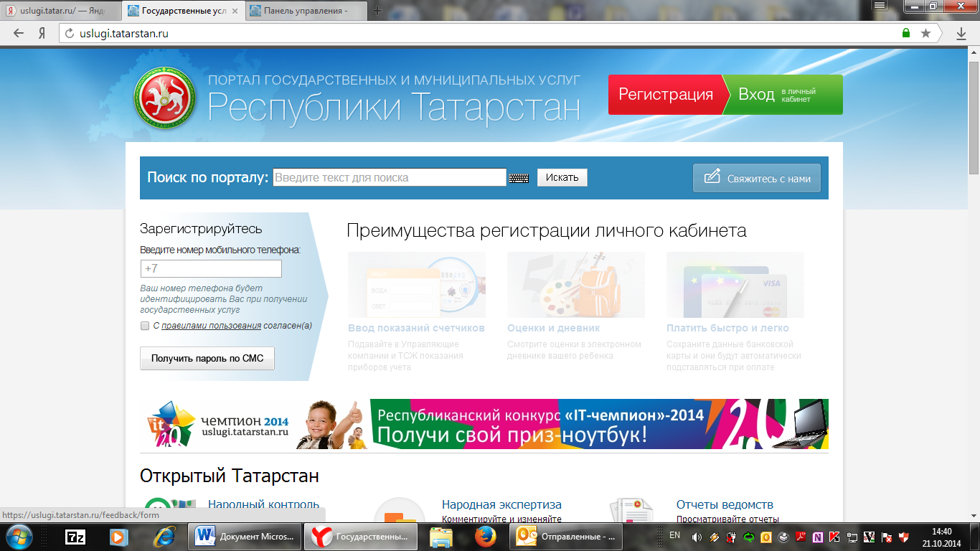Click the virtual keyboard icon beside search field
This screenshot has height=551, width=980.
coord(519,178)
